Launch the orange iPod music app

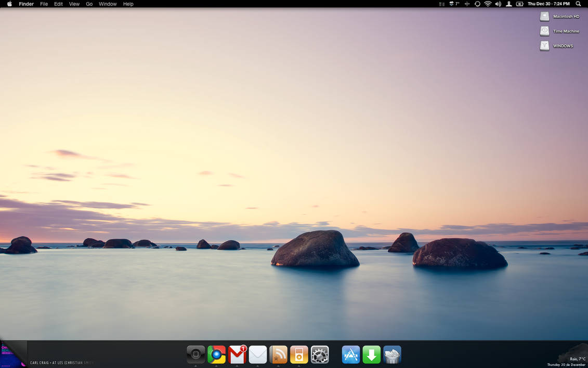click(299, 355)
